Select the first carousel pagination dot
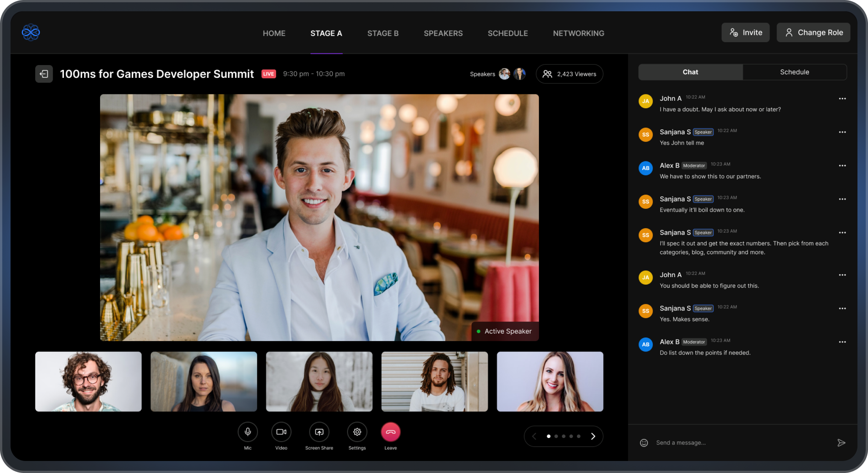The width and height of the screenshot is (868, 473). (x=549, y=436)
